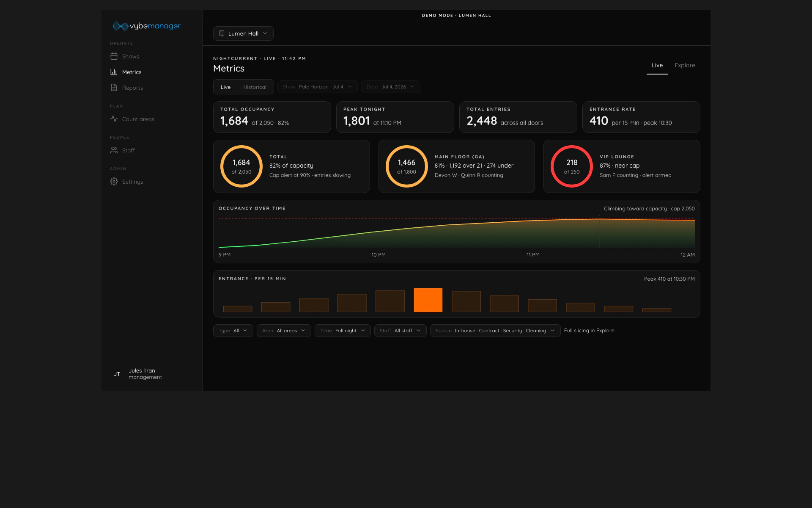Viewport: 812px width, 508px height.
Task: Open the Staff All staff filter
Action: tap(400, 331)
